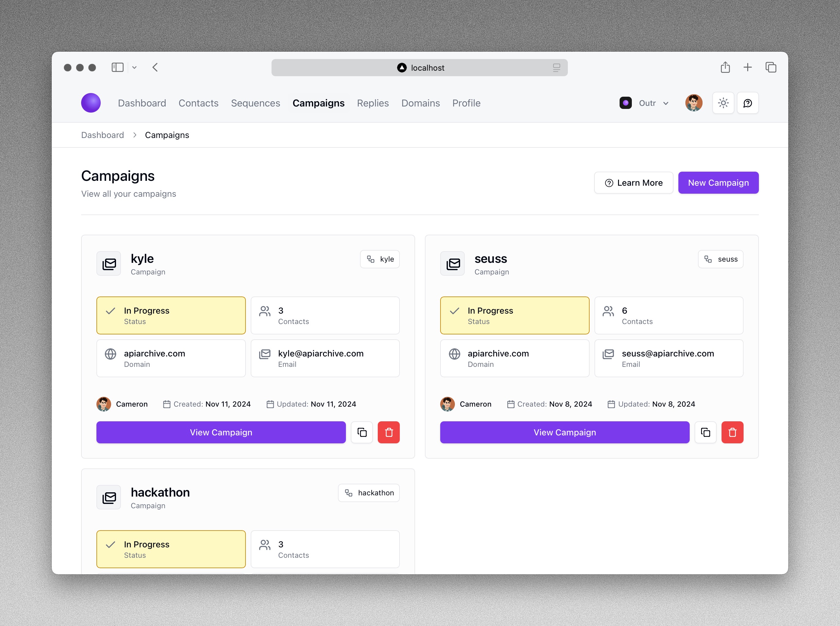Click the question icon in Learn More
The width and height of the screenshot is (840, 626).
[x=609, y=183]
